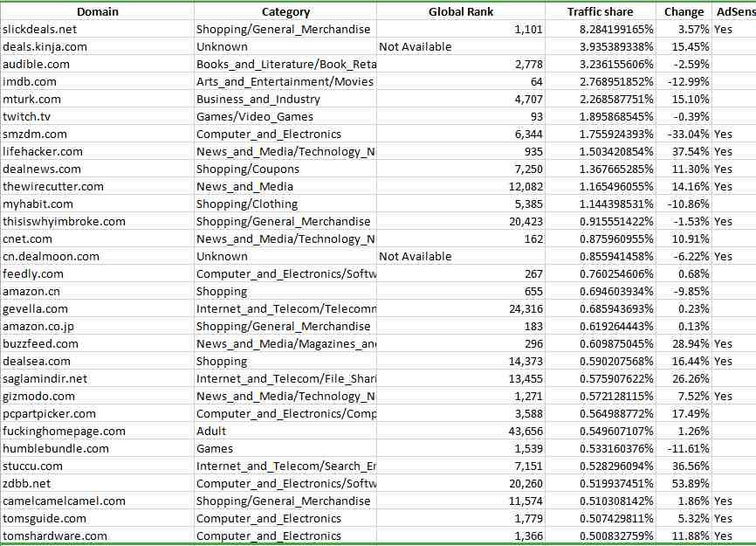Image resolution: width=756 pixels, height=546 pixels.
Task: Click the Shopping/Coupons category cell
Action: point(285,169)
